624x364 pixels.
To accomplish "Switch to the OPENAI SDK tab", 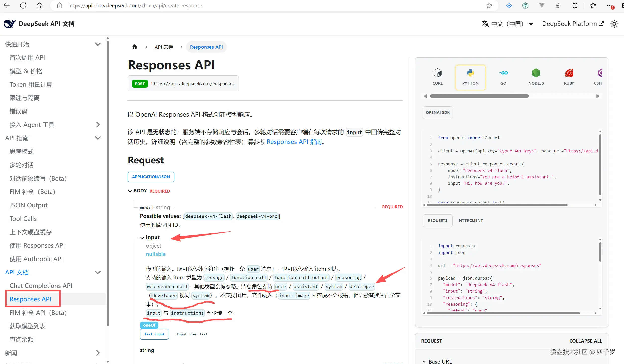I will [x=438, y=112].
